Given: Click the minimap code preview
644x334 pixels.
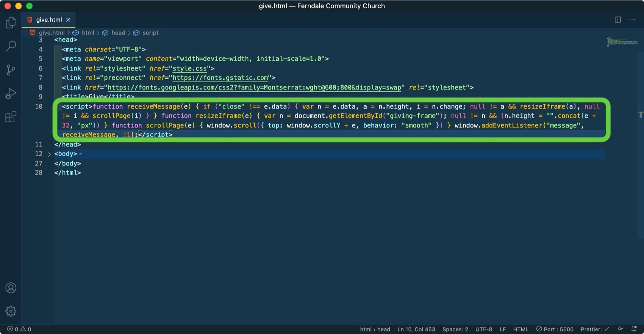Looking at the screenshot, I should tap(622, 42).
